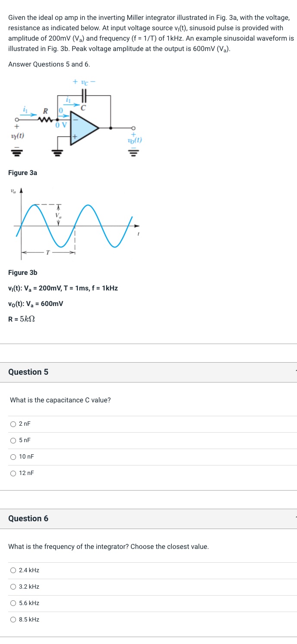Click the Question 6 header
Image resolution: width=297 pixels, height=644 pixels.
(28, 518)
